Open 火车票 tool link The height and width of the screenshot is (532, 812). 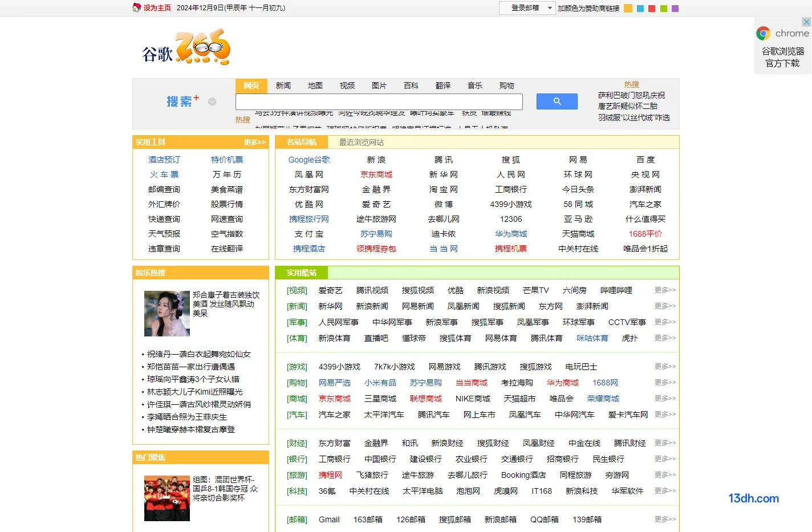point(164,174)
